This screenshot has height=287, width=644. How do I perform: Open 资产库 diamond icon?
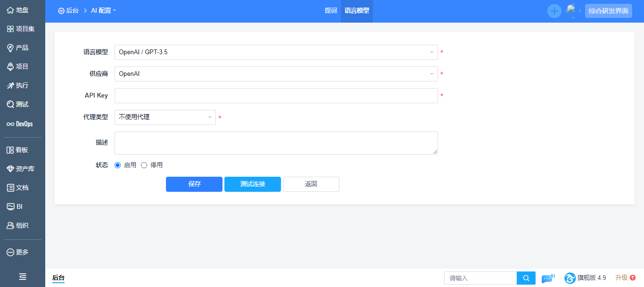[10, 169]
